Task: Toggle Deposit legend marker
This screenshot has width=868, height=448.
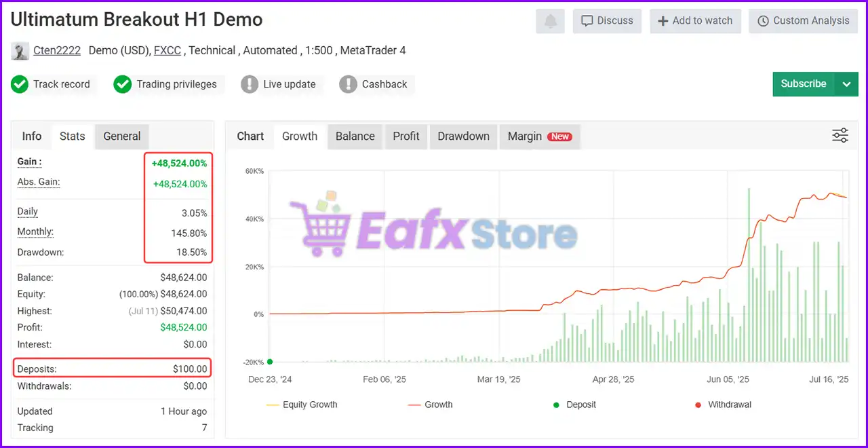Action: [574, 405]
